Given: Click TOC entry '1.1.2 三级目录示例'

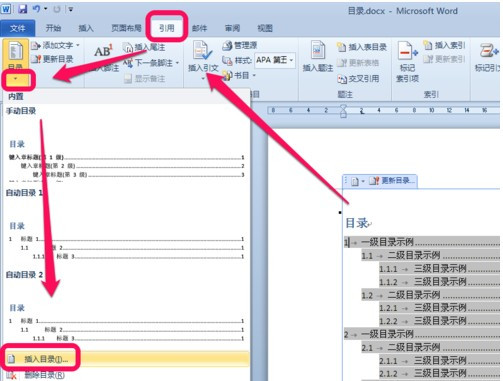Looking at the screenshot, I should coord(440,282).
